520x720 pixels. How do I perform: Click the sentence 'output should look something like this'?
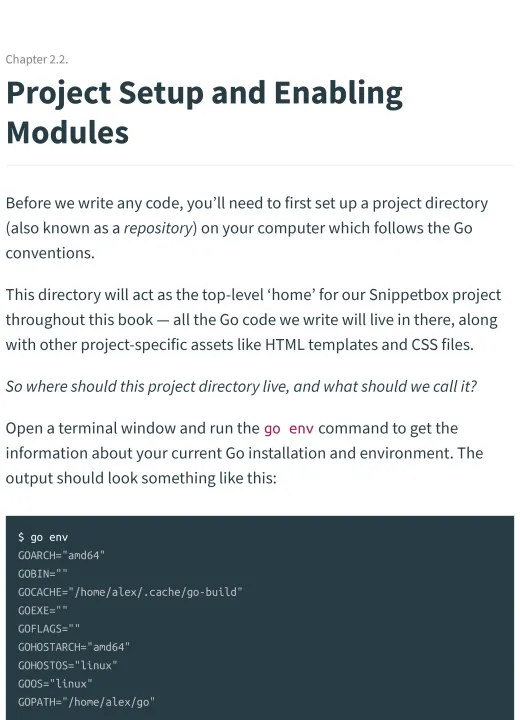(139, 478)
